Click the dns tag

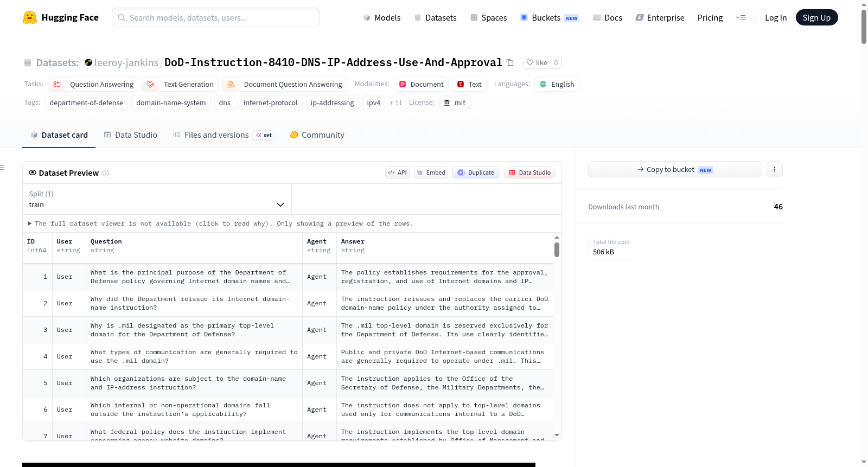click(225, 103)
